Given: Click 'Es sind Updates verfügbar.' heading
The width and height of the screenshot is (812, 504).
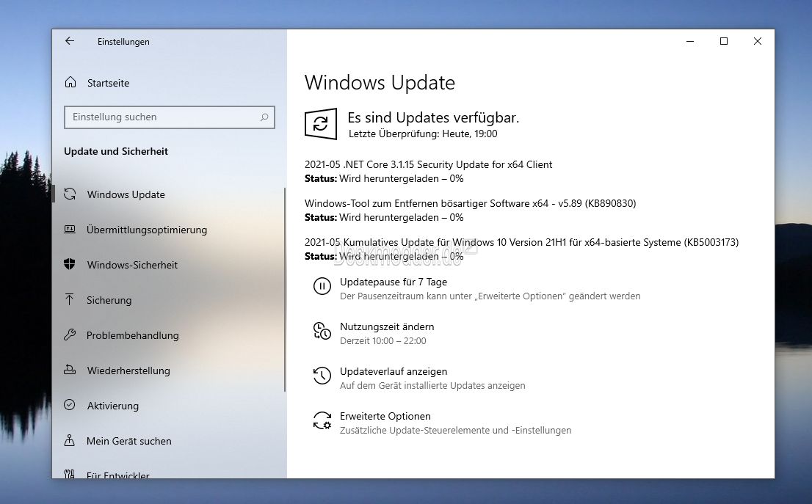Looking at the screenshot, I should coord(433,117).
